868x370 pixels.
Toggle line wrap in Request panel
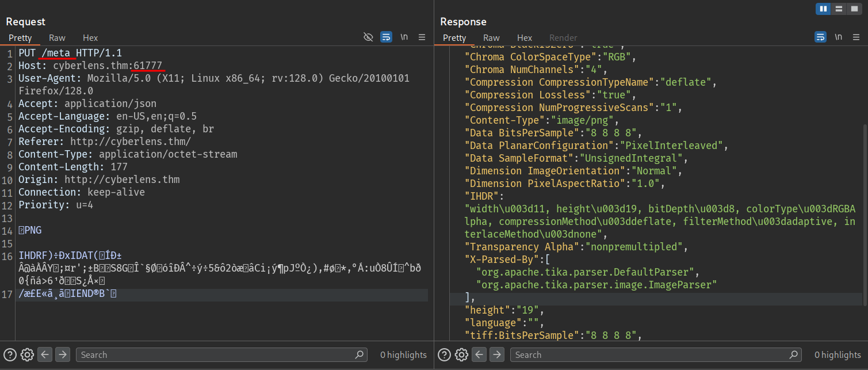click(x=387, y=37)
